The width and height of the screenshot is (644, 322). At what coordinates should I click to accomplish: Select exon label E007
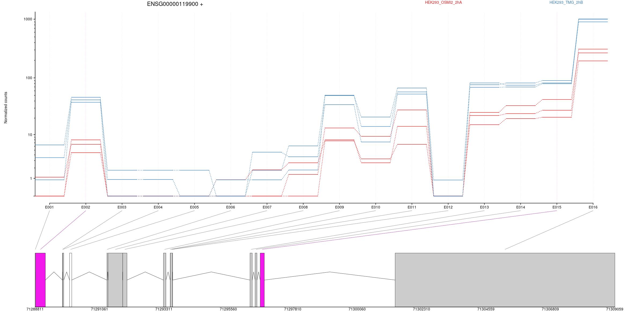(x=267, y=207)
